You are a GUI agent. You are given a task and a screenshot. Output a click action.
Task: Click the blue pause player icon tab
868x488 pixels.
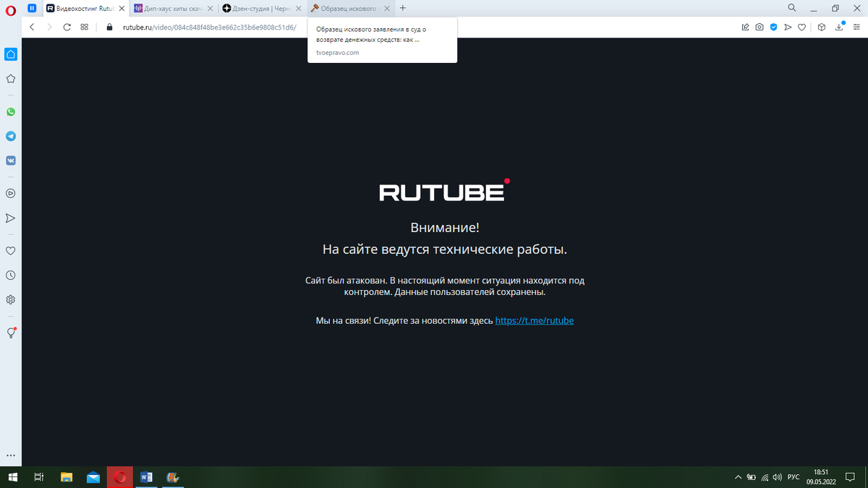pyautogui.click(x=32, y=8)
